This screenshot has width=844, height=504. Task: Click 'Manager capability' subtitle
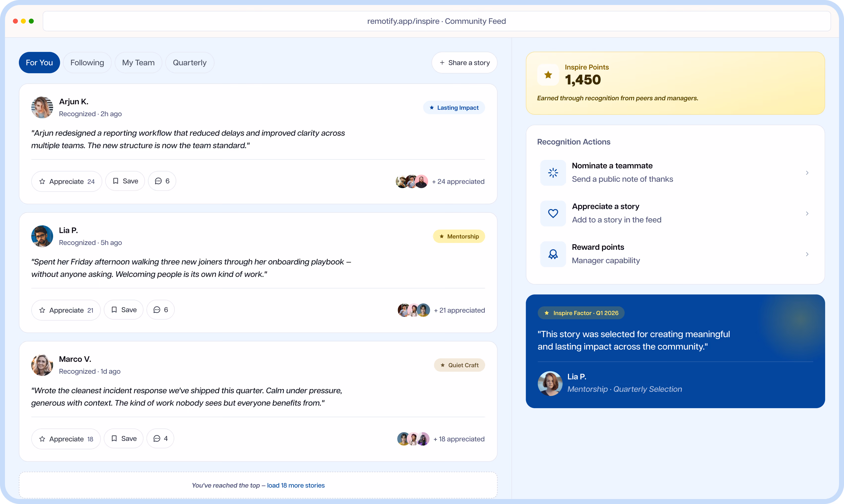click(x=606, y=260)
